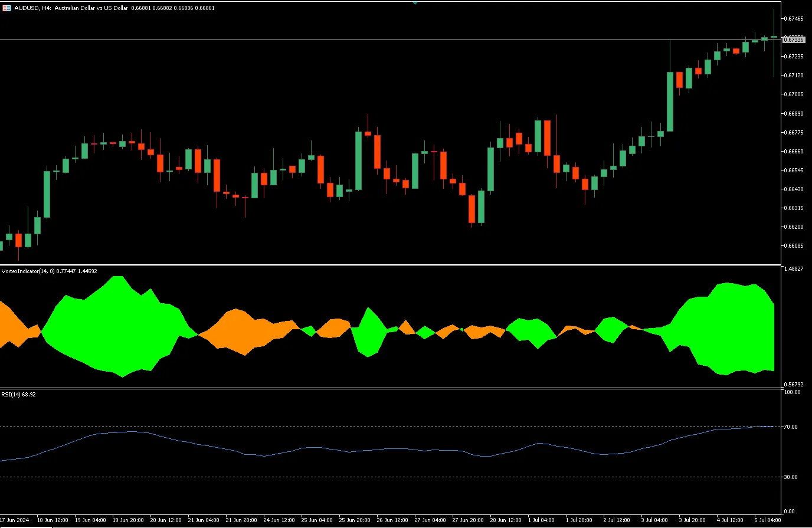Click the 0.66085 price scale label

coord(794,246)
